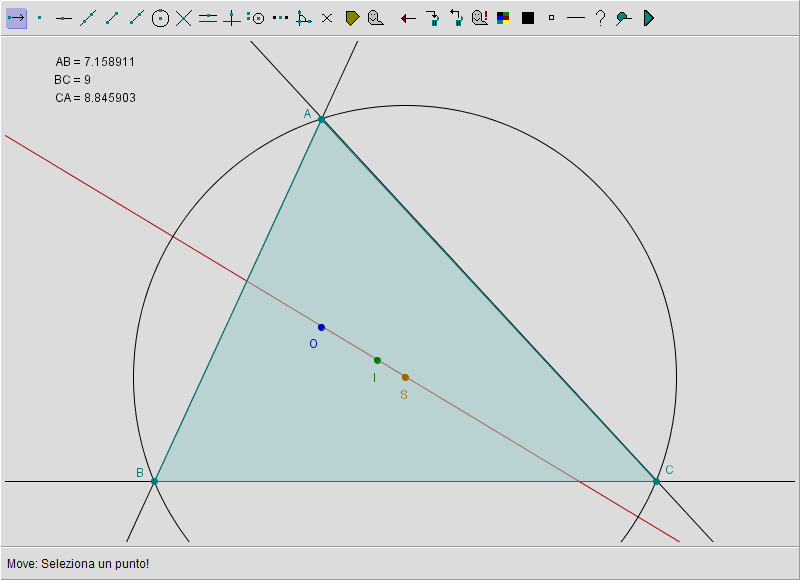Viewport: 800px width, 580px height.
Task: Change line thickness via the line icon
Action: click(x=576, y=18)
